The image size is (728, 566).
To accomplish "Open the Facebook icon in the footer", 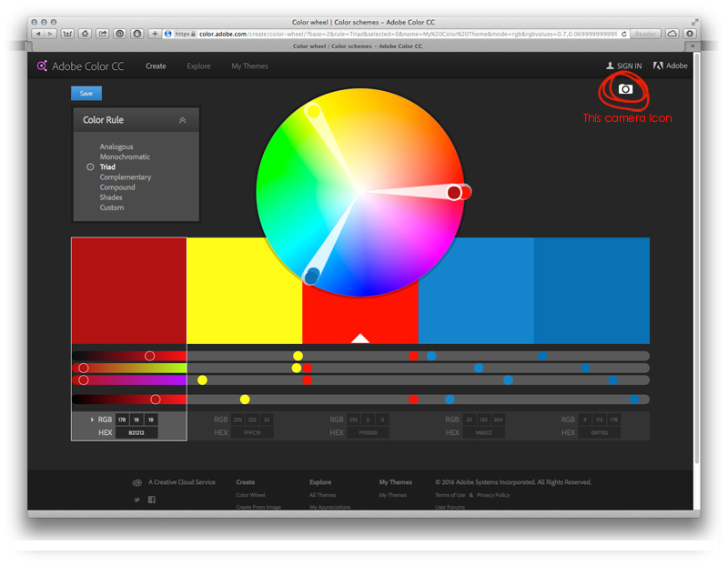I will point(151,500).
